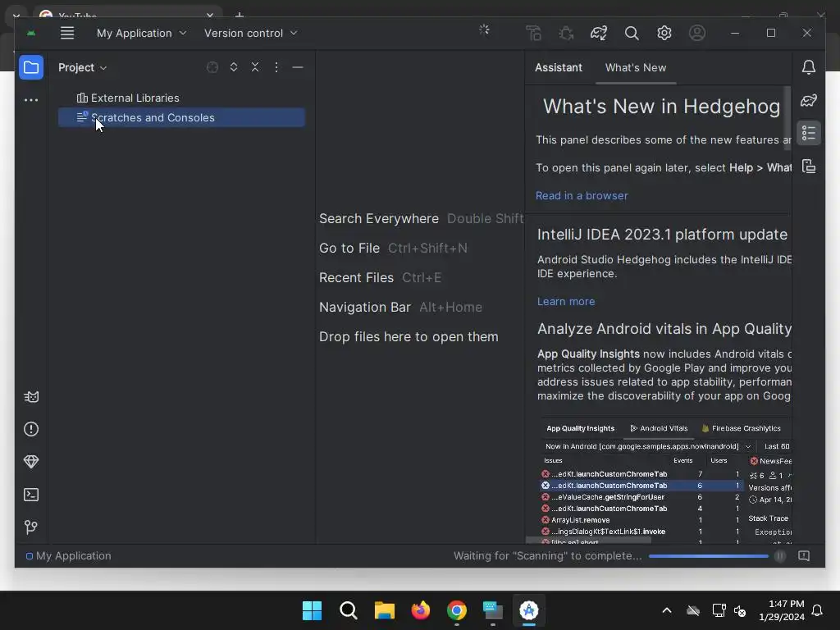Open IDE settings gear icon
This screenshot has width=840, height=630.
tap(664, 33)
